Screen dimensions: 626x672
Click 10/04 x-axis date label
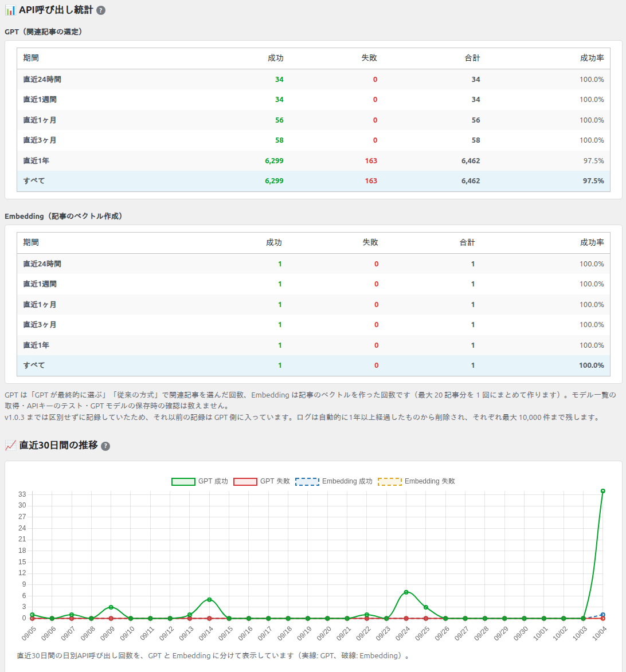pyautogui.click(x=599, y=634)
